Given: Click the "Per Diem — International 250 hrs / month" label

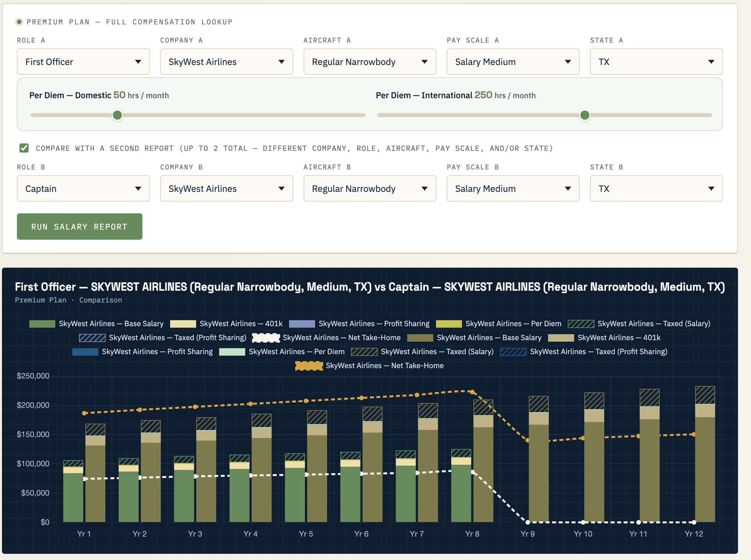Looking at the screenshot, I should point(456,95).
